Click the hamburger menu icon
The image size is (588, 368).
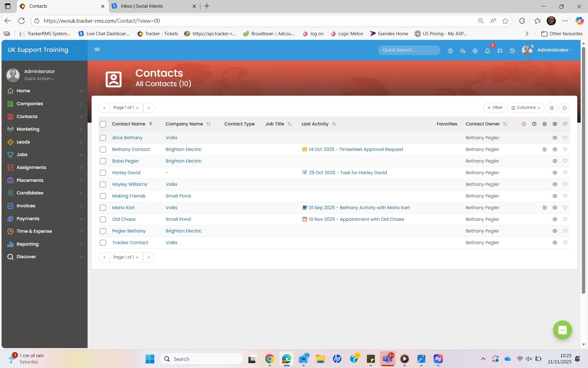(97, 50)
